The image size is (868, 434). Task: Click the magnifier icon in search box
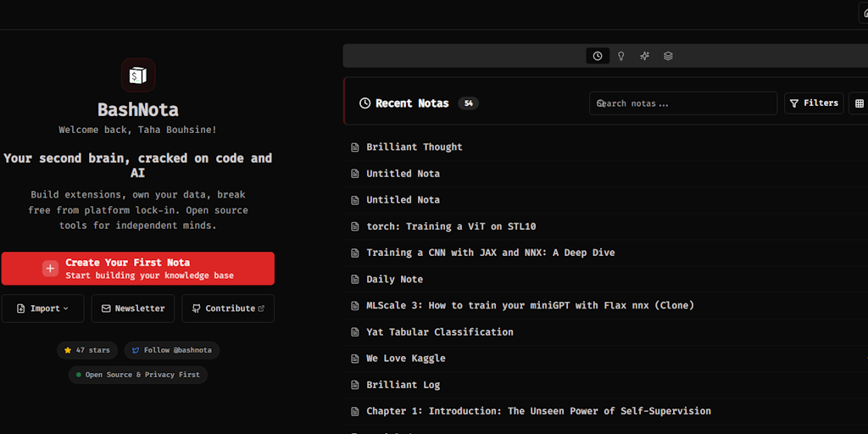[x=600, y=103]
